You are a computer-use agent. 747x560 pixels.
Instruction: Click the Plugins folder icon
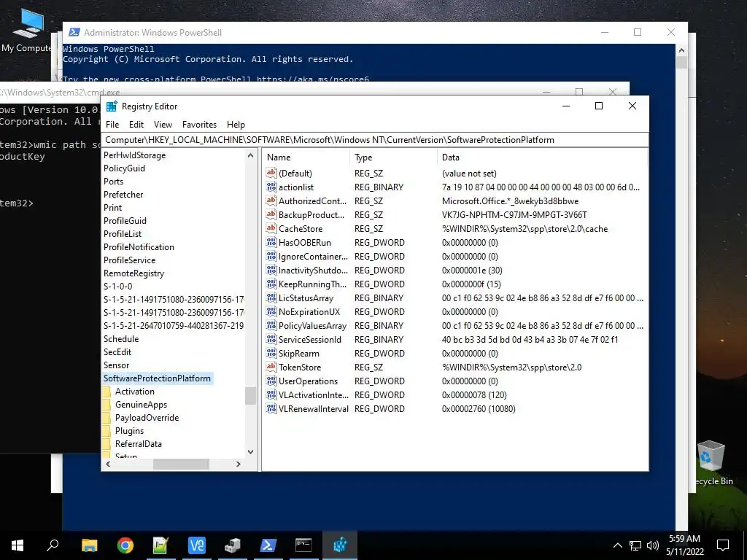107,430
